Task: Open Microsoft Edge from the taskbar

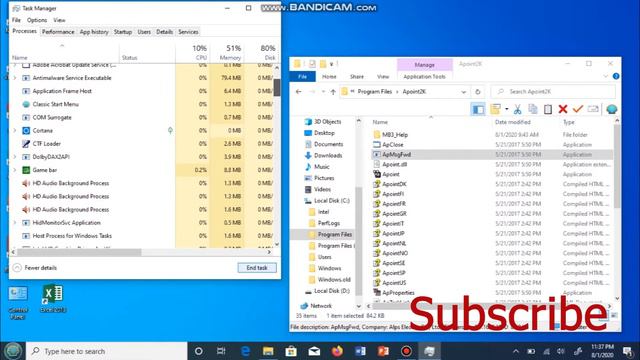Action: point(245,351)
